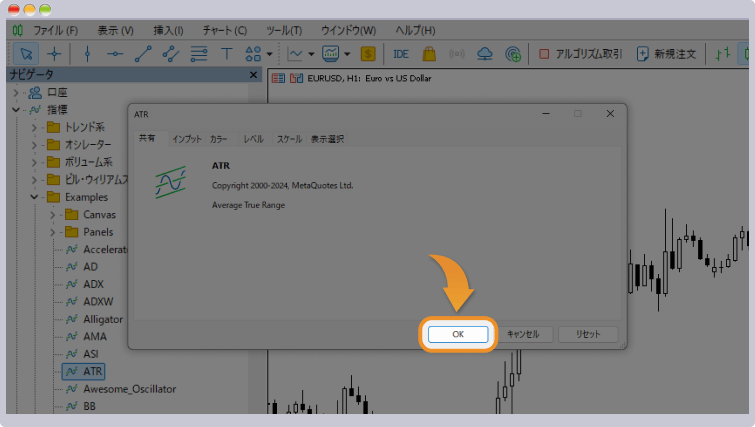This screenshot has height=427, width=755.
Task: Click the cloud VPS hosting icon
Action: point(485,54)
